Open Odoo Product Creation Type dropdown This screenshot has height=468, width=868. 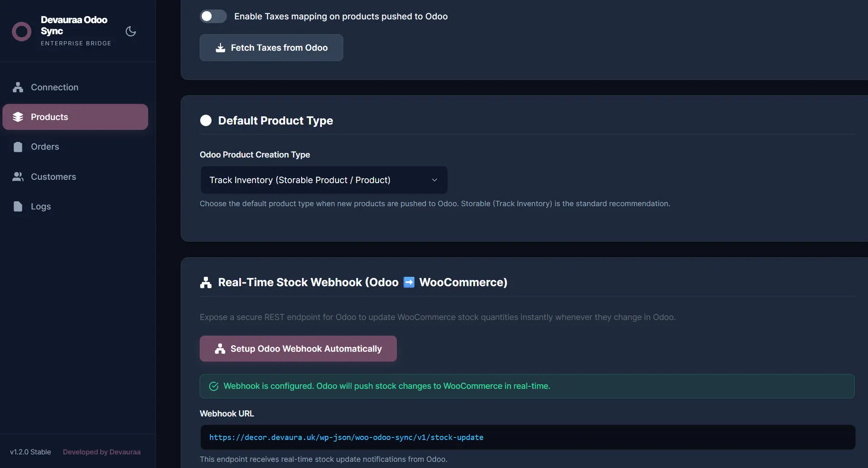click(324, 180)
